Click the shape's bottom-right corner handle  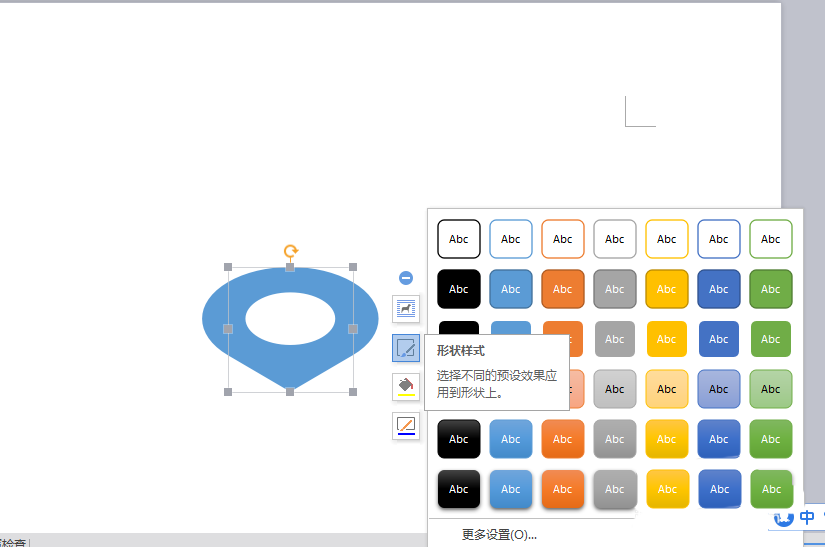(353, 392)
